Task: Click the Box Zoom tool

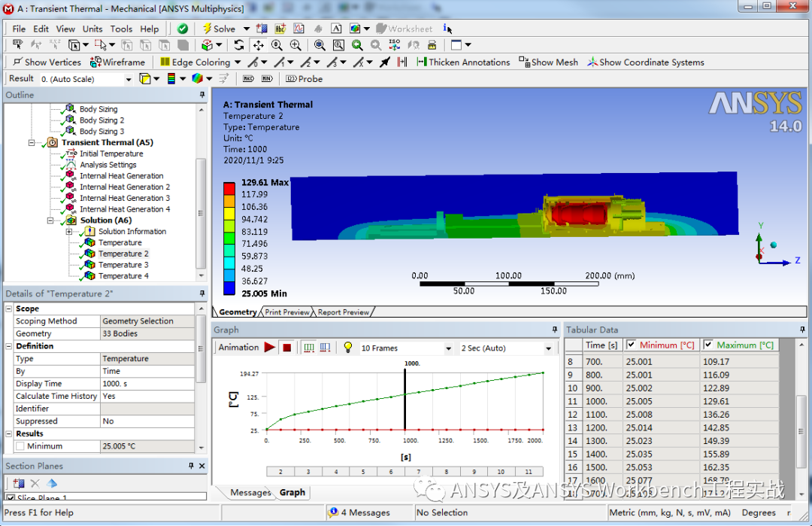Action: tap(295, 45)
